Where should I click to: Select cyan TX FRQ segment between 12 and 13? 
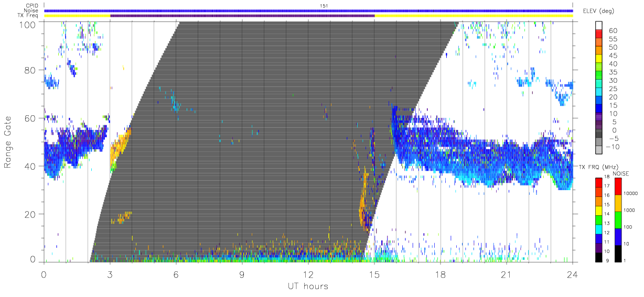click(x=598, y=229)
